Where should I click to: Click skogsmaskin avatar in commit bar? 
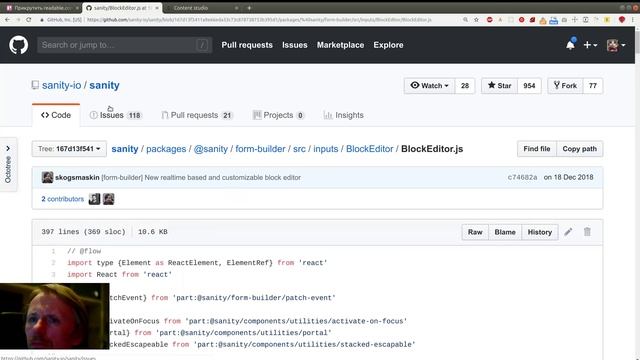pos(47,177)
